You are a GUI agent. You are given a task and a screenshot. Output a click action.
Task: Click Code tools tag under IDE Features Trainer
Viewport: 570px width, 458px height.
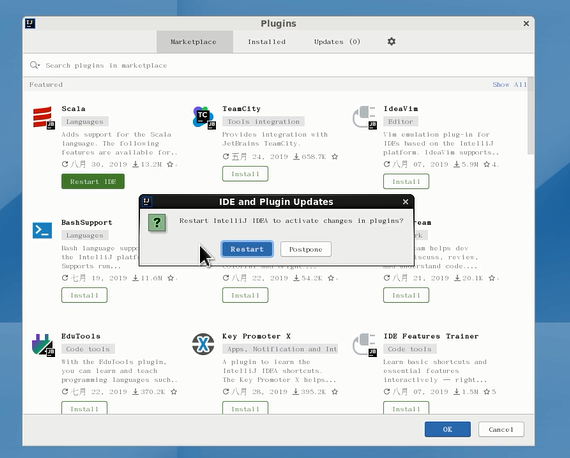(410, 349)
